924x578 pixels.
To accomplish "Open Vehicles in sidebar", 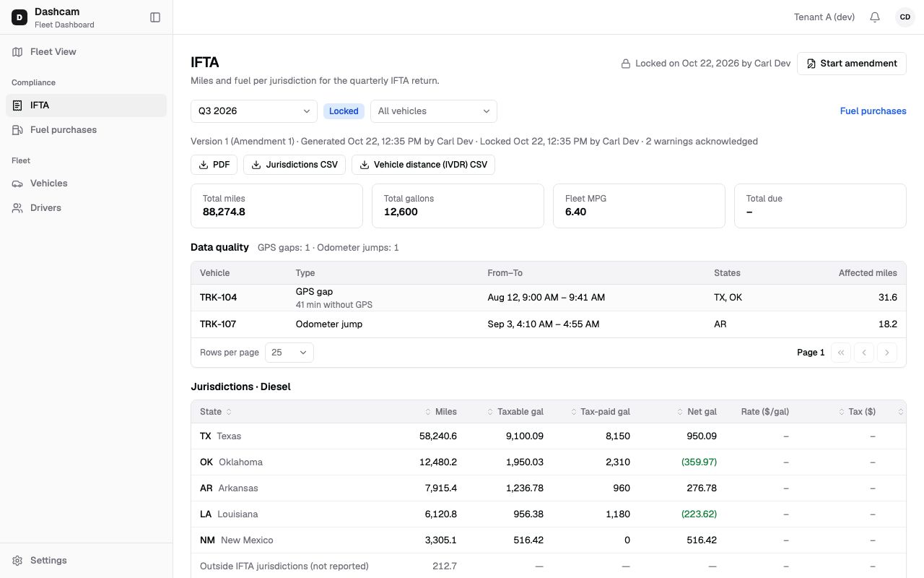I will coord(86,184).
